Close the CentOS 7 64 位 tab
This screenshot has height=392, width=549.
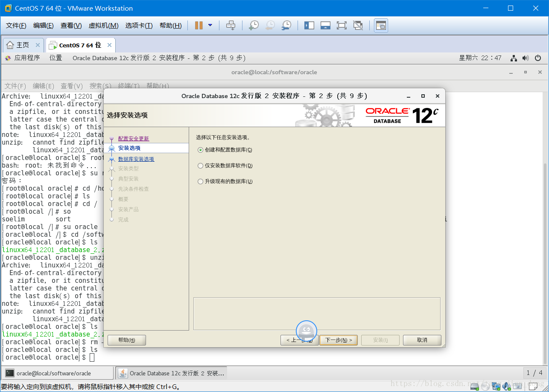110,45
